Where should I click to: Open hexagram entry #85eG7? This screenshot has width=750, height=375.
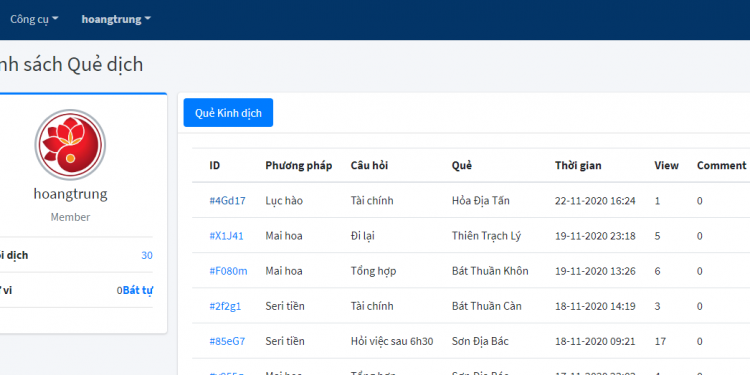[x=227, y=342]
